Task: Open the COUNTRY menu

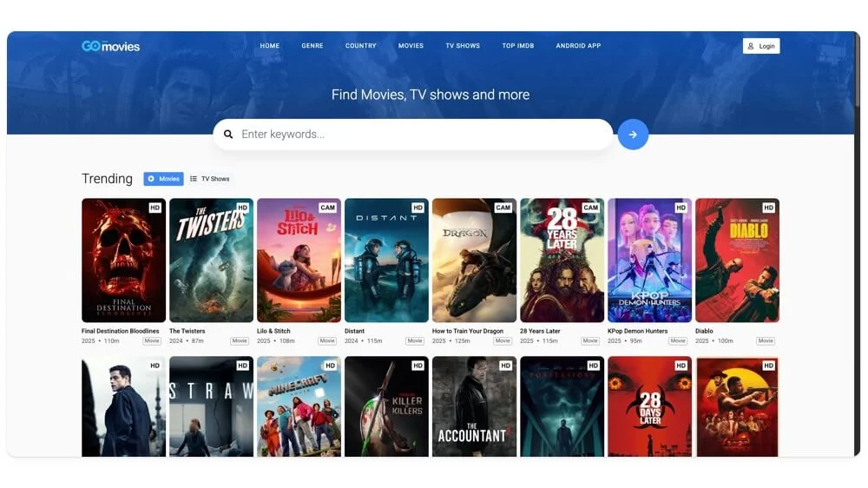Action: (360, 46)
